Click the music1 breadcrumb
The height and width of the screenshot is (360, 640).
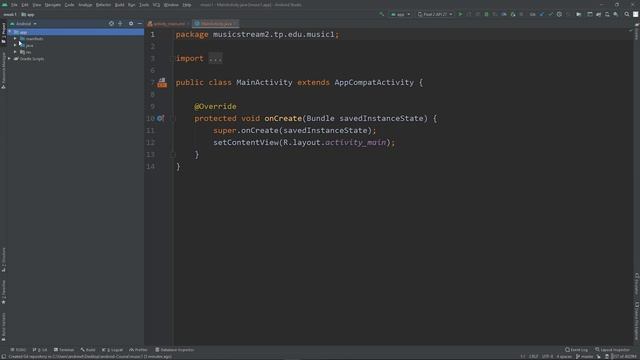pyautogui.click(x=10, y=14)
